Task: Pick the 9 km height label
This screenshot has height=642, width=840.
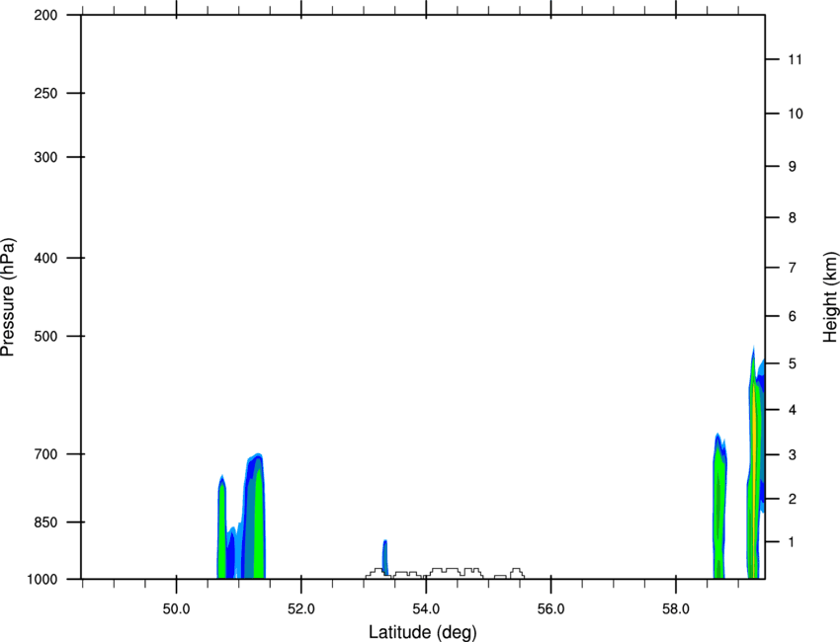Action: click(793, 167)
